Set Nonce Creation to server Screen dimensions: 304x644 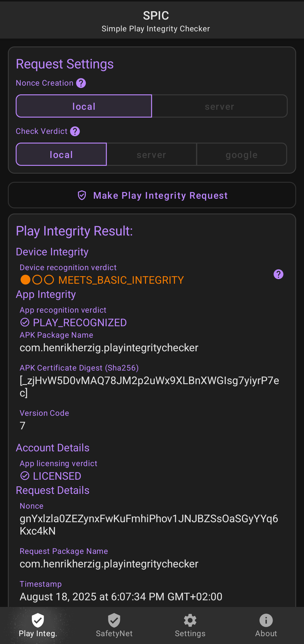tap(219, 106)
